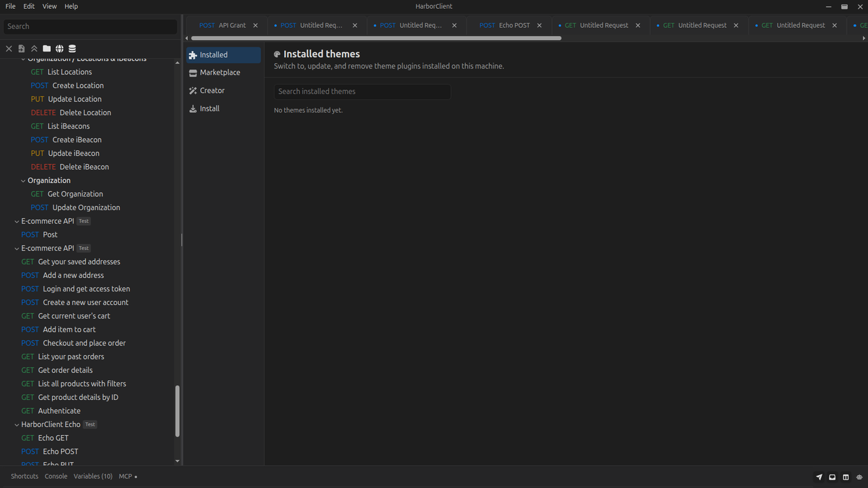868x488 pixels.
Task: Collapse the Organization folder chevron
Action: click(x=24, y=181)
